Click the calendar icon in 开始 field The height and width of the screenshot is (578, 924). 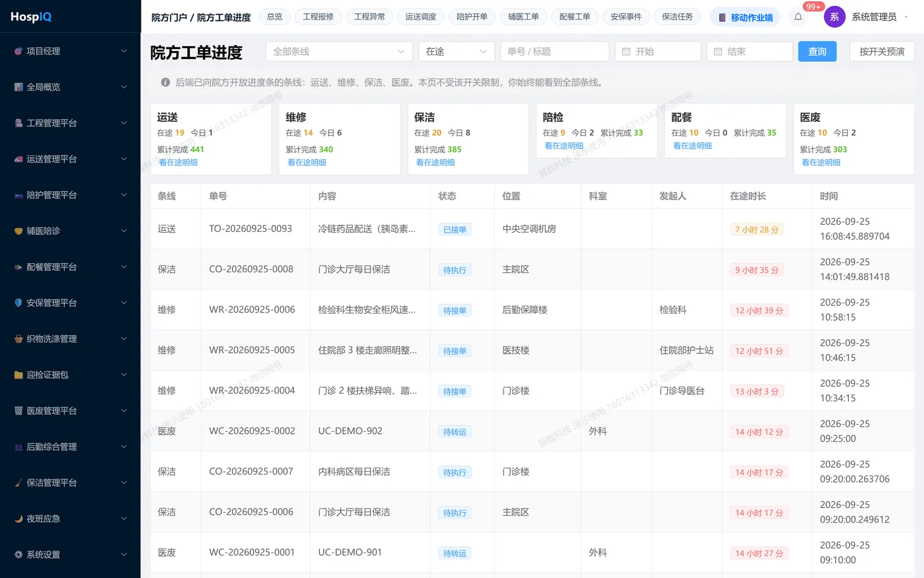[x=626, y=51]
